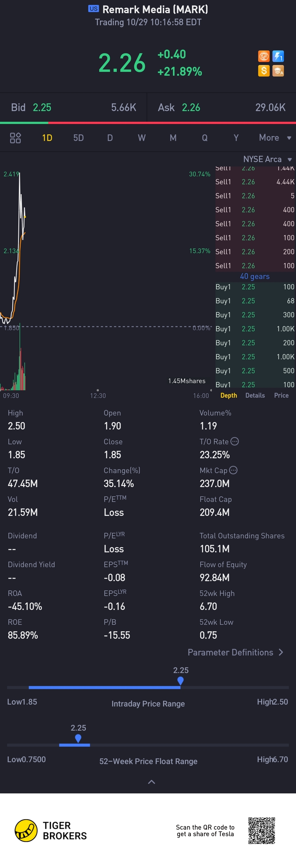Image resolution: width=296 pixels, height=868 pixels.
Task: Tap the orange no-shorting badge icon
Action: [264, 56]
